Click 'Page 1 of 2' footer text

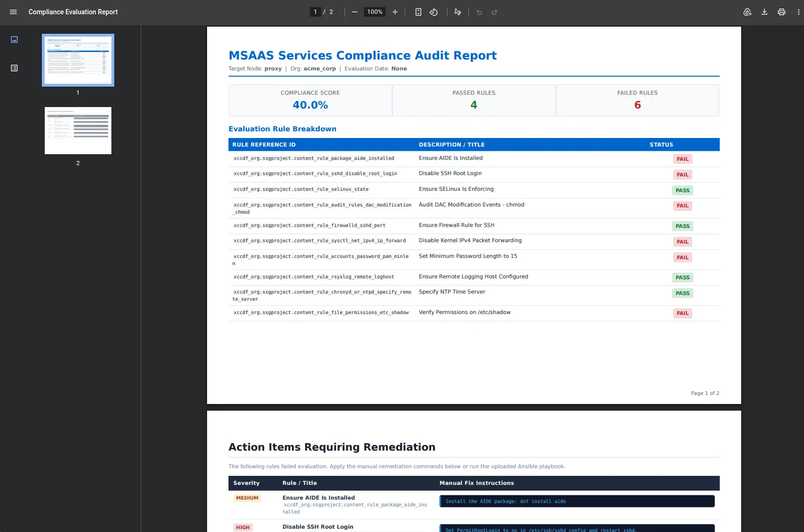coord(705,393)
